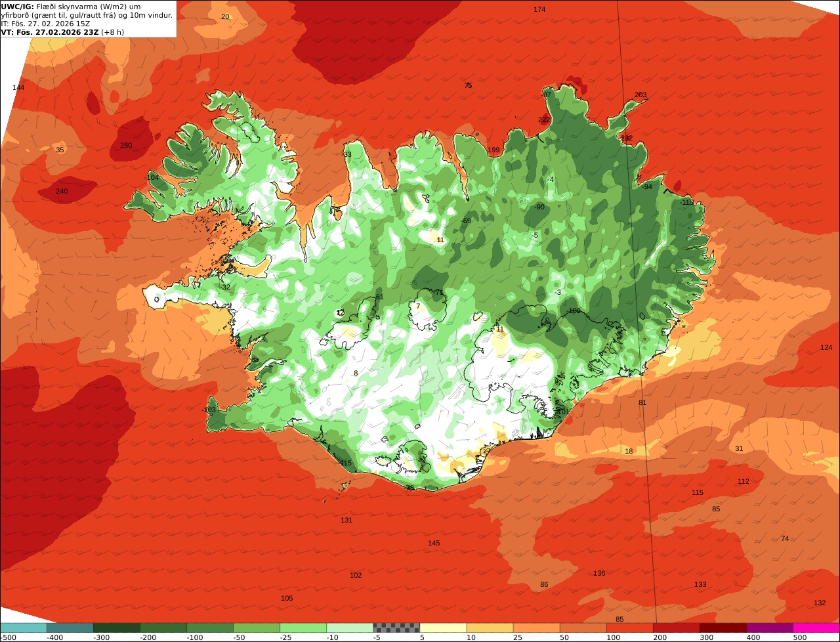
Task: Click the 200 to 300 red legend swatch
Action: click(676, 628)
